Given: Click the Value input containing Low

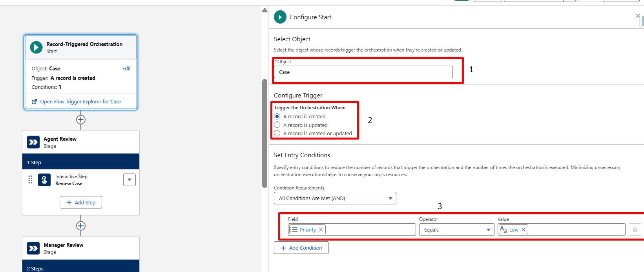Looking at the screenshot, I should pos(562,230).
